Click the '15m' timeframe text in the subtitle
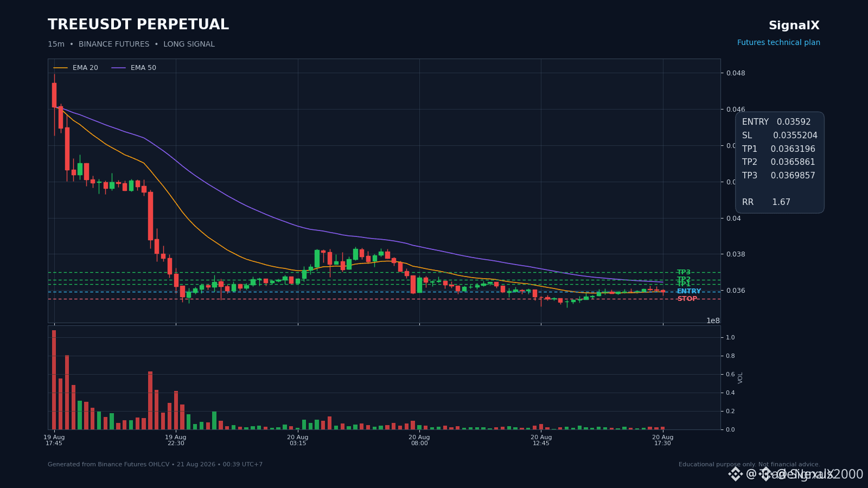Screen dimensions: 868x488 point(56,44)
